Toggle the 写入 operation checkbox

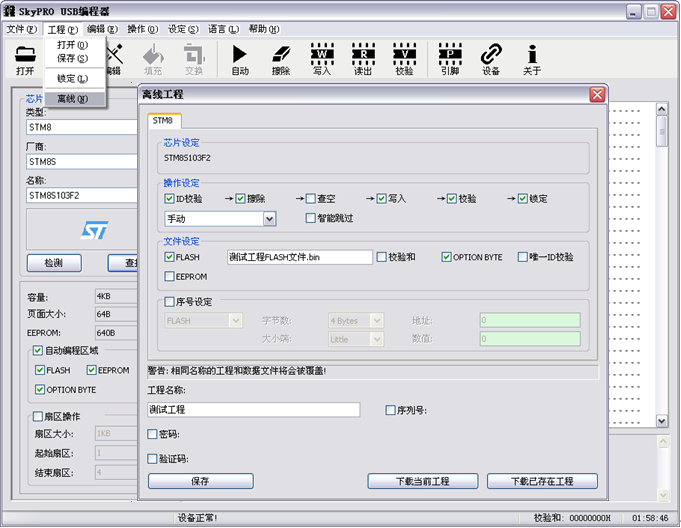pyautogui.click(x=381, y=199)
